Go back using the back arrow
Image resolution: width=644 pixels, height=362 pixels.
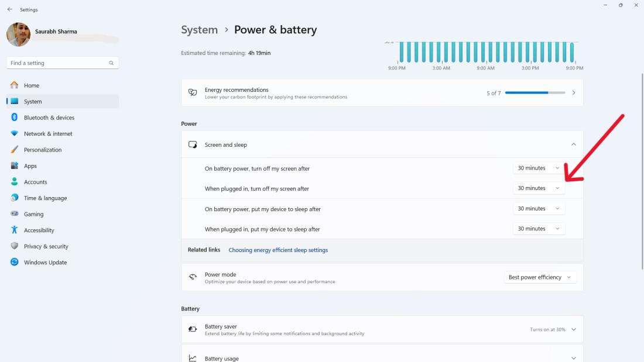click(9, 9)
